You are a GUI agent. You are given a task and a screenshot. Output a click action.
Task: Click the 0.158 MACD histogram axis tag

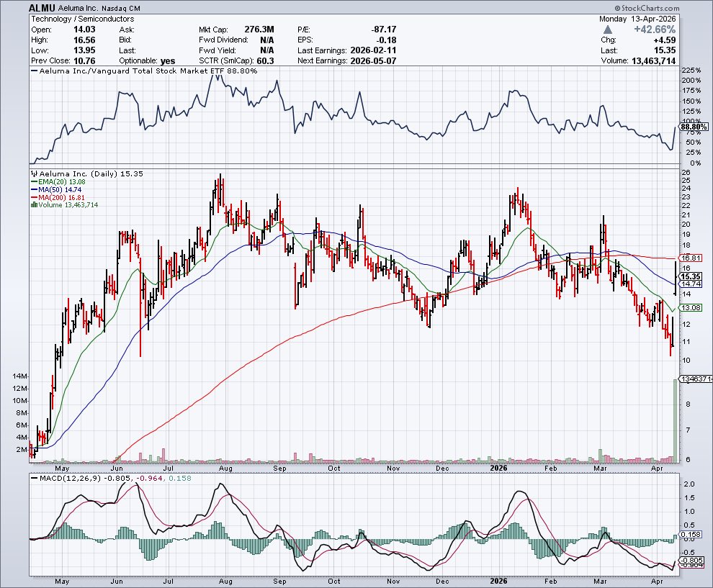691,534
